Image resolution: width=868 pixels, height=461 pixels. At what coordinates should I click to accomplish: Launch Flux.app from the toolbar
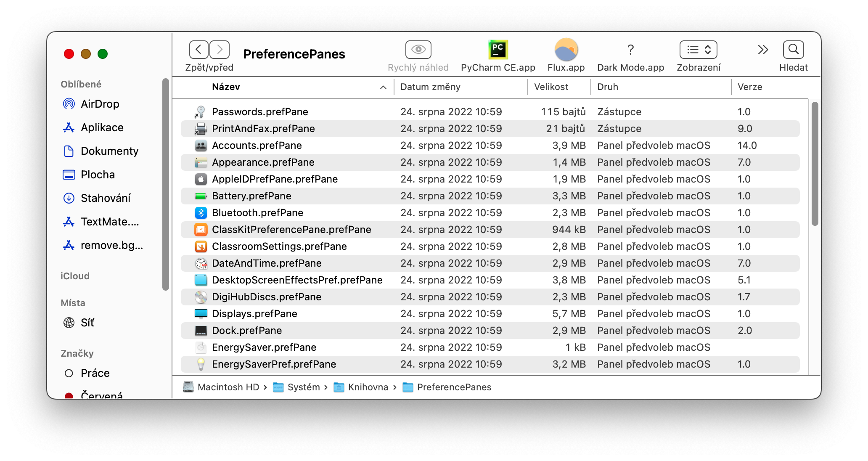point(566,50)
